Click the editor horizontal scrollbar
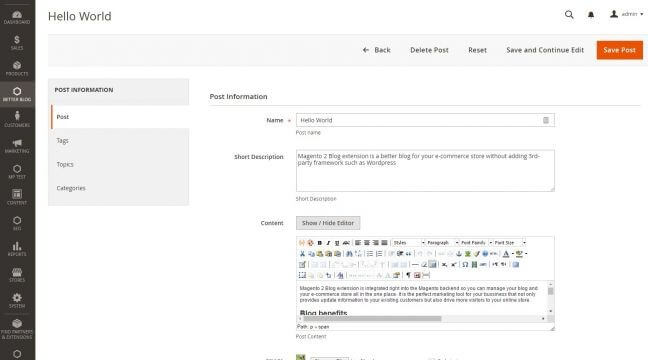 [372, 319]
